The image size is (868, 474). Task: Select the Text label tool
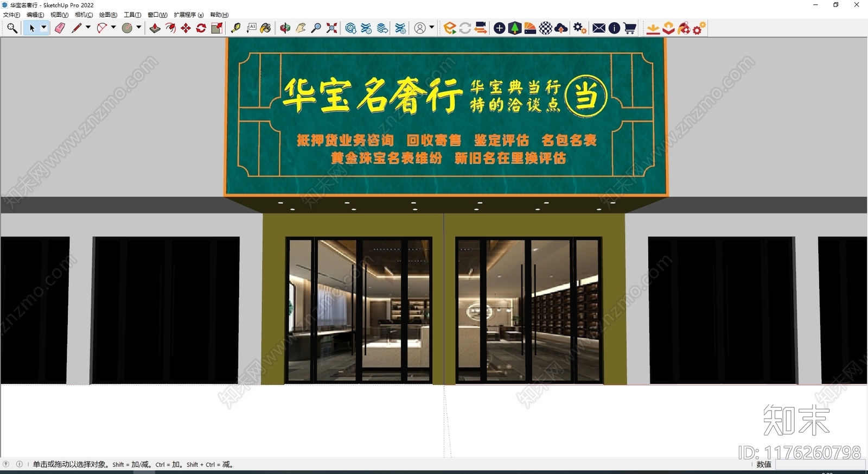251,28
